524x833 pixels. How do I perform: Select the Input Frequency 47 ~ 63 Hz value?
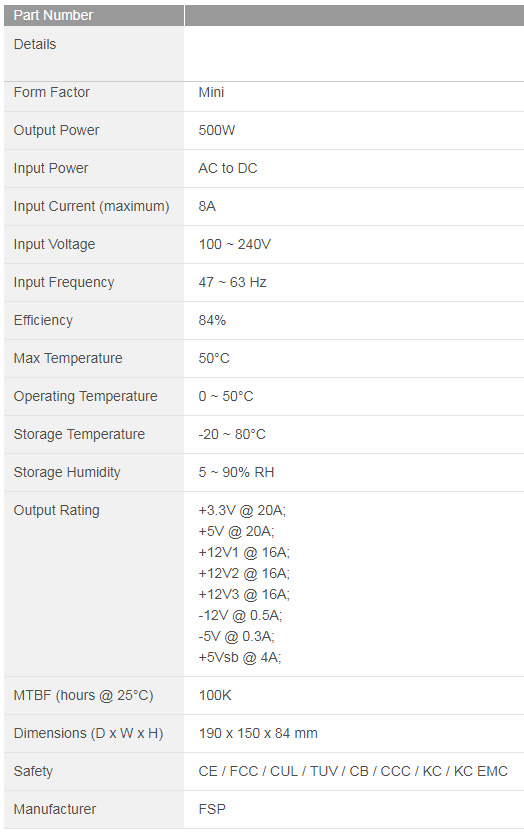232,282
